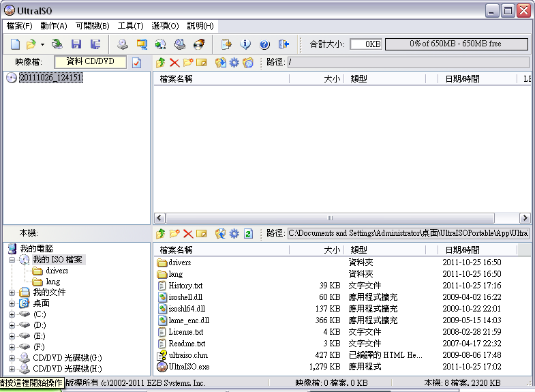
Task: Open the 檔案(F) menu
Action: point(20,26)
